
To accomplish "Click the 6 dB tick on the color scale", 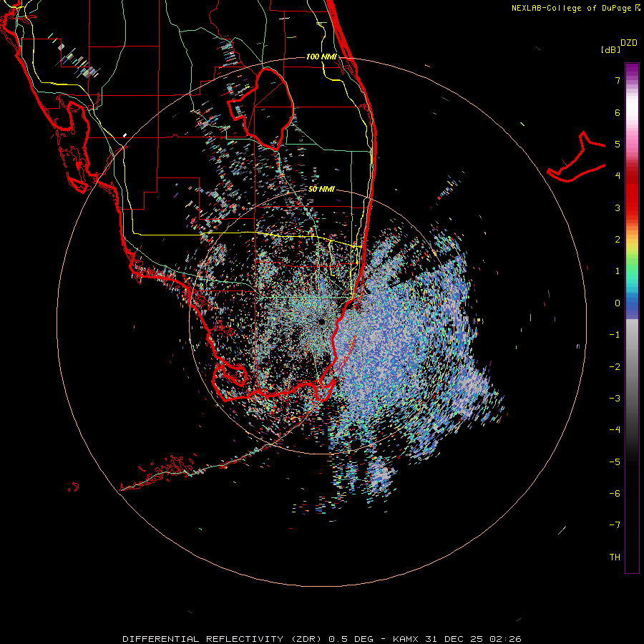I will [618, 112].
